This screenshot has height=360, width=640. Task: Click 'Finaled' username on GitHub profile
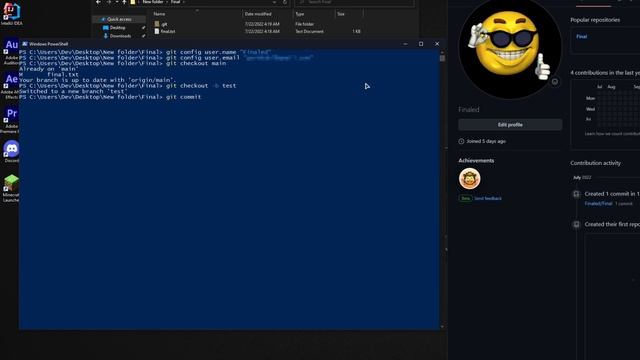[469, 110]
